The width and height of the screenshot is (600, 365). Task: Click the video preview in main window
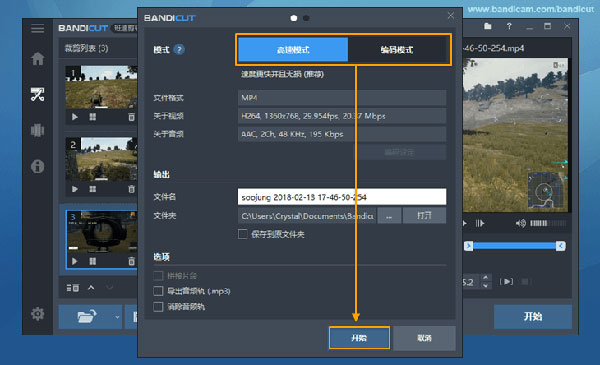coord(515,135)
